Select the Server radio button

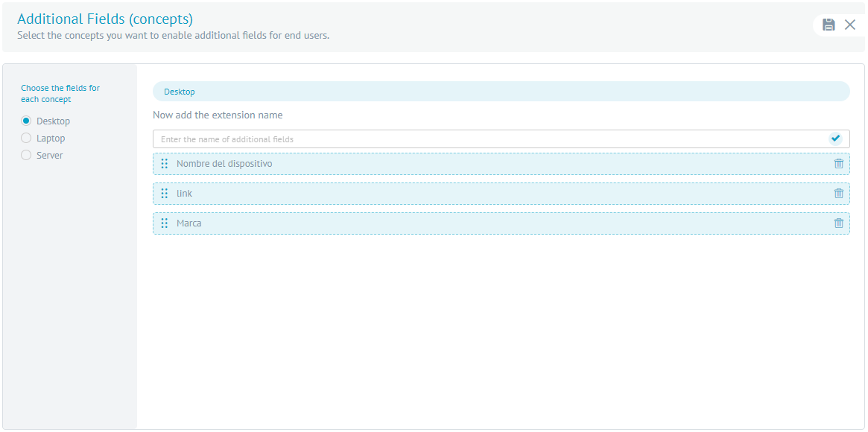click(26, 155)
